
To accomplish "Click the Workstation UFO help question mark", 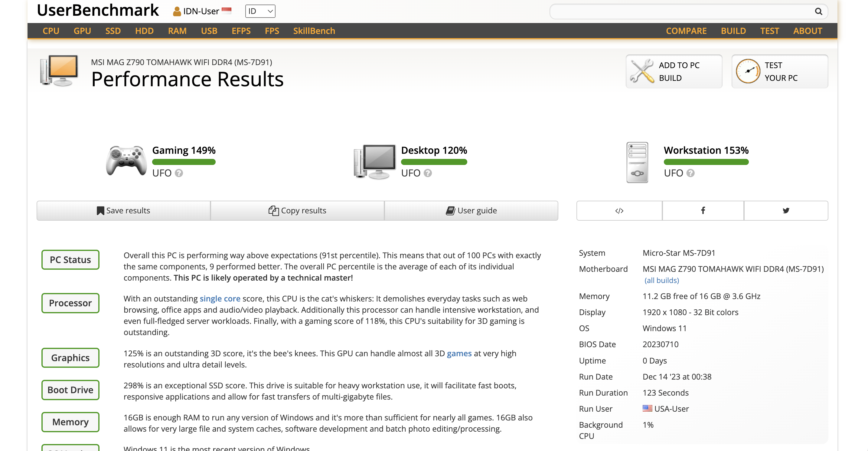I will click(690, 173).
